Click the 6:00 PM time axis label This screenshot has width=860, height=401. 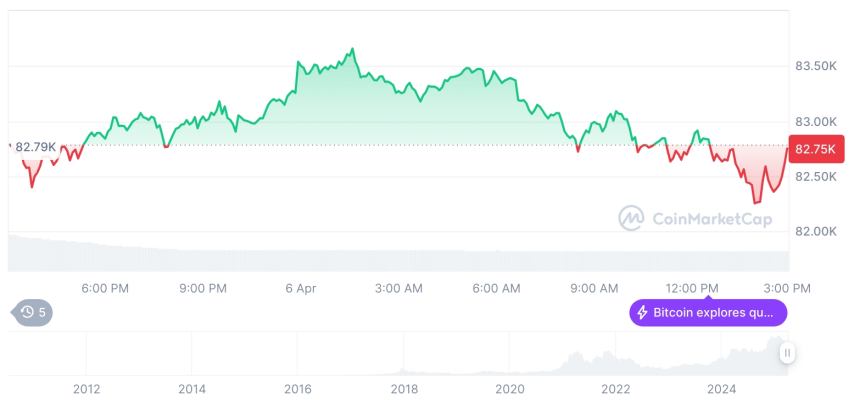104,288
